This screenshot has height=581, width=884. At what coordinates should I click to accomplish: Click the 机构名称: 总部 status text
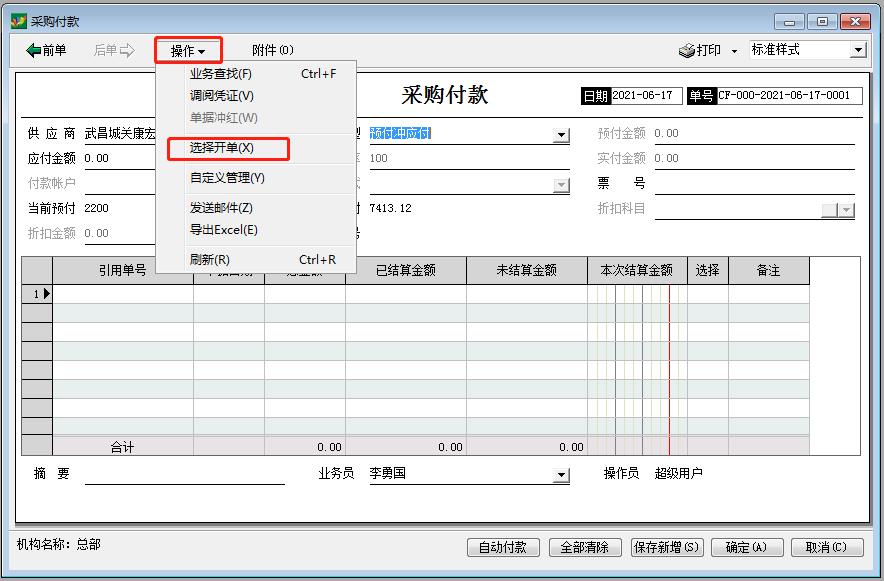pyautogui.click(x=59, y=544)
